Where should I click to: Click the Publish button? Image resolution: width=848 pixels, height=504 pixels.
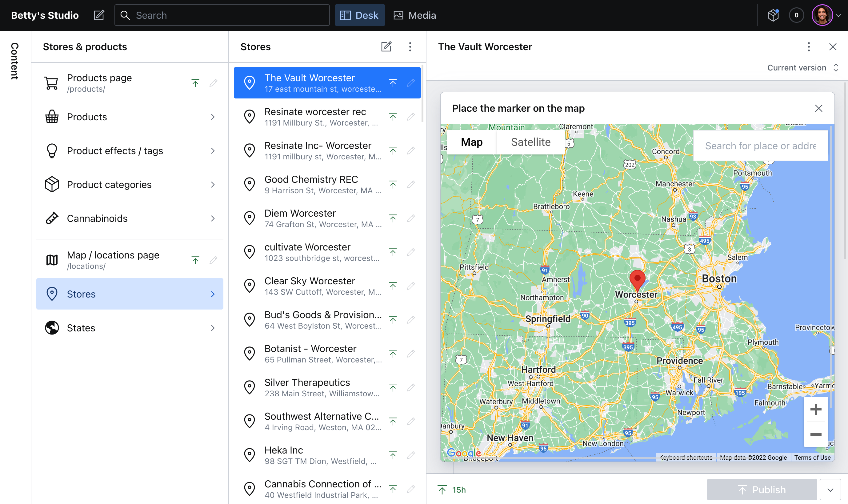pyautogui.click(x=762, y=490)
